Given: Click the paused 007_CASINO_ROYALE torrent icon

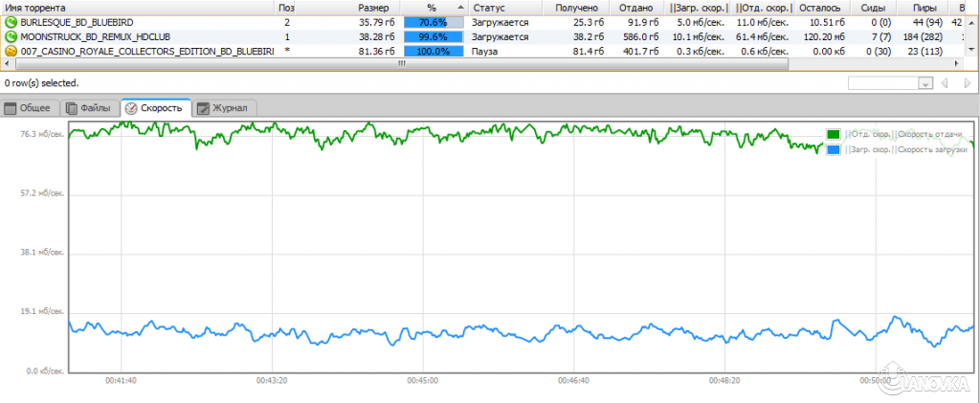Looking at the screenshot, I should [11, 52].
